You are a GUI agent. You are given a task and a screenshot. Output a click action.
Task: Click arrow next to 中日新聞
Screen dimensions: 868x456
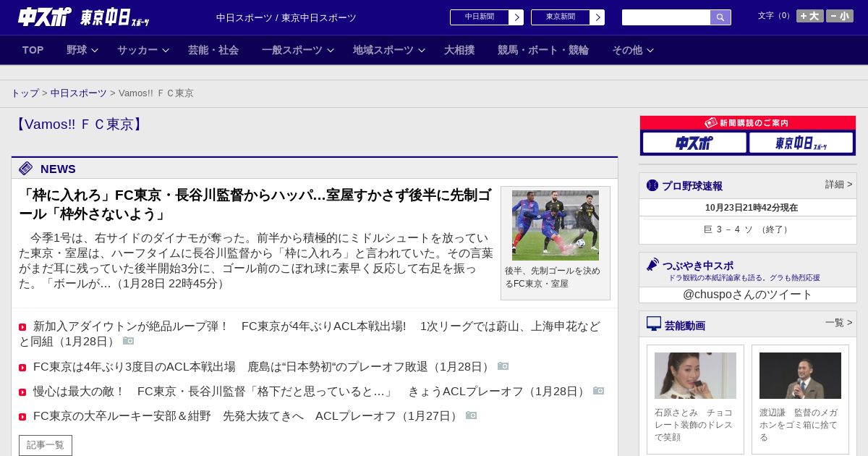(516, 17)
